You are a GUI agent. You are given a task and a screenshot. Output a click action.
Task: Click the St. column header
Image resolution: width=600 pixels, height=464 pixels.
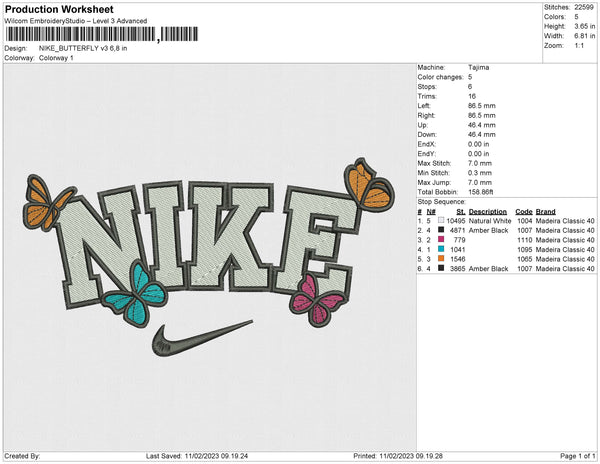pyautogui.click(x=461, y=212)
